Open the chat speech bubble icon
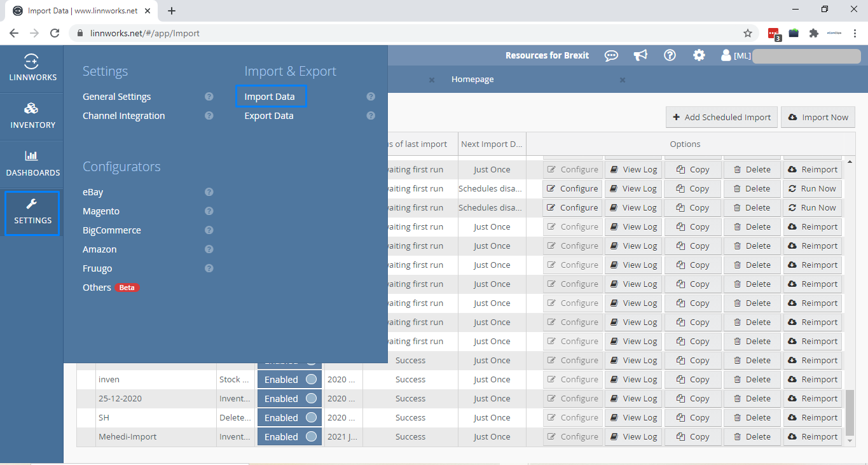 (x=611, y=55)
